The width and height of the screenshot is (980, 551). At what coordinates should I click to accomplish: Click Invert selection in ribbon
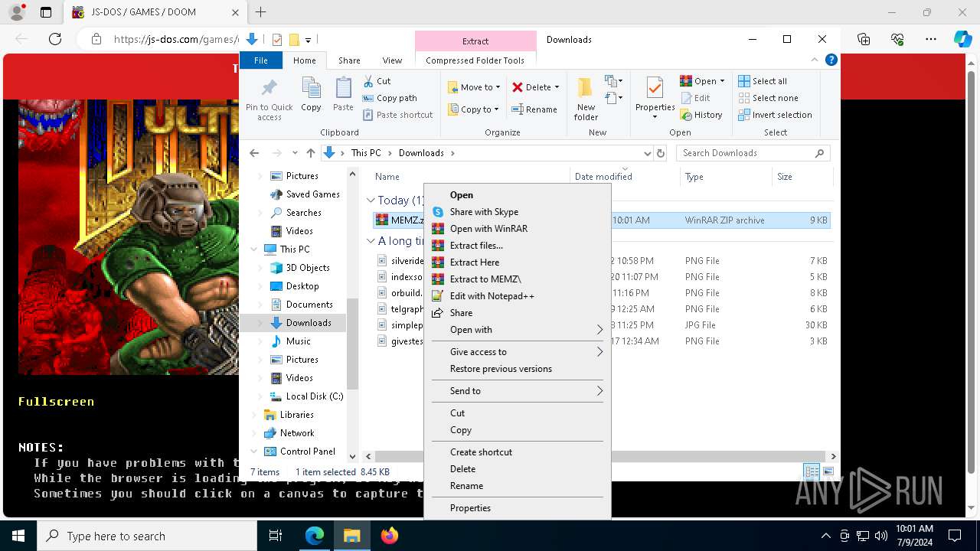point(775,115)
